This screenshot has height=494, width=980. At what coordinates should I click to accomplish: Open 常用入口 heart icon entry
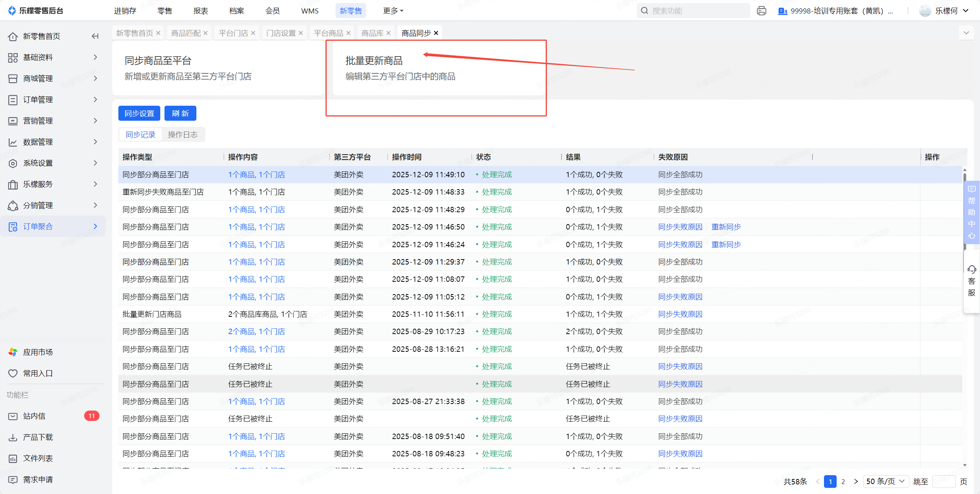(x=13, y=373)
